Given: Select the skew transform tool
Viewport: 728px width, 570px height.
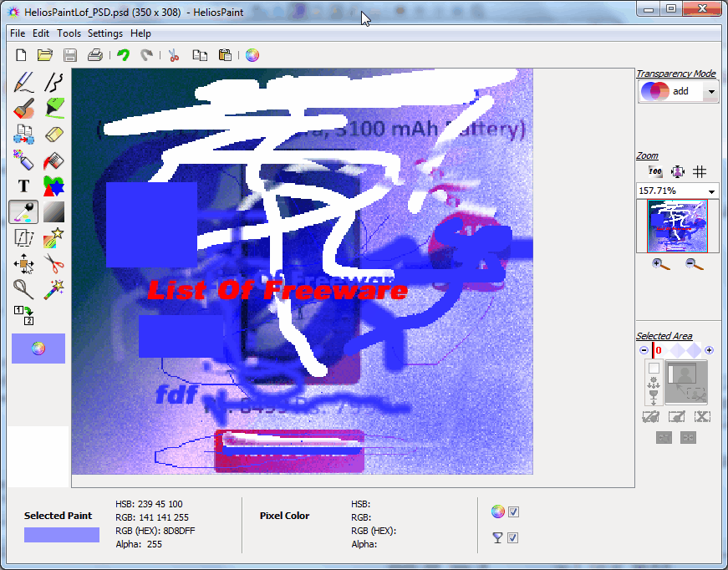Looking at the screenshot, I should (23, 238).
